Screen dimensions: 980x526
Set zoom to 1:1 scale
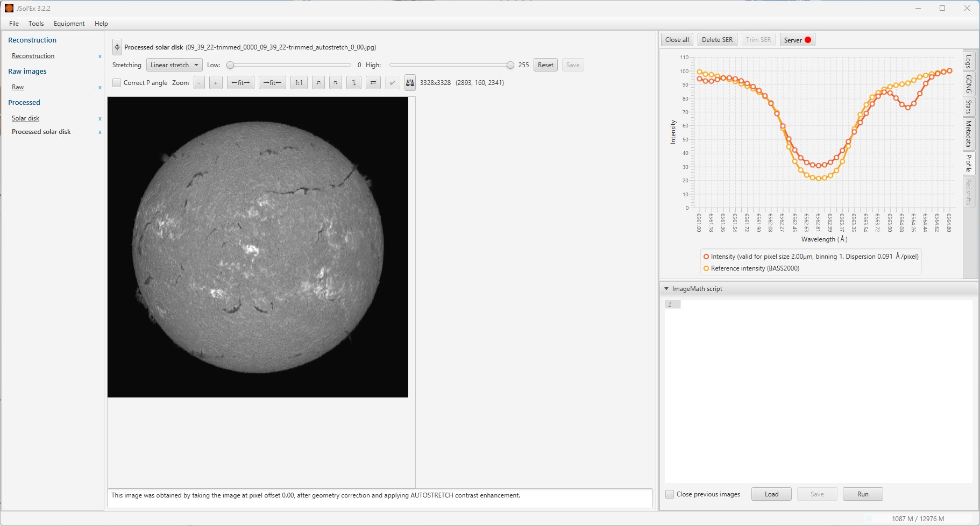coord(299,83)
